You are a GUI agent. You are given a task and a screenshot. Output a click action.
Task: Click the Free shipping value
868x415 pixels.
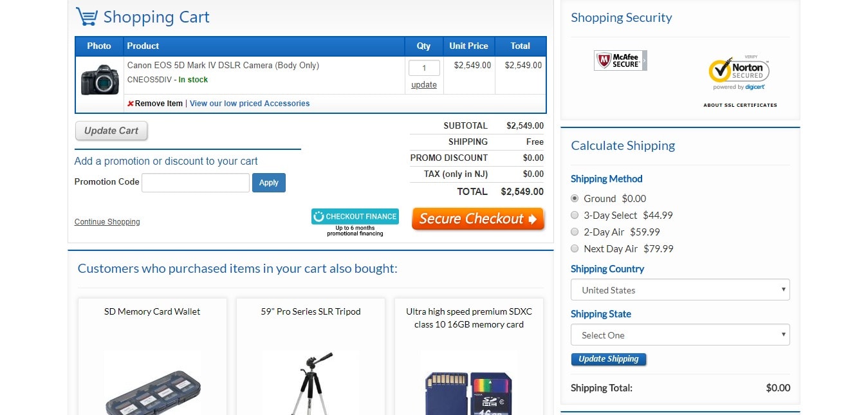[x=535, y=142]
